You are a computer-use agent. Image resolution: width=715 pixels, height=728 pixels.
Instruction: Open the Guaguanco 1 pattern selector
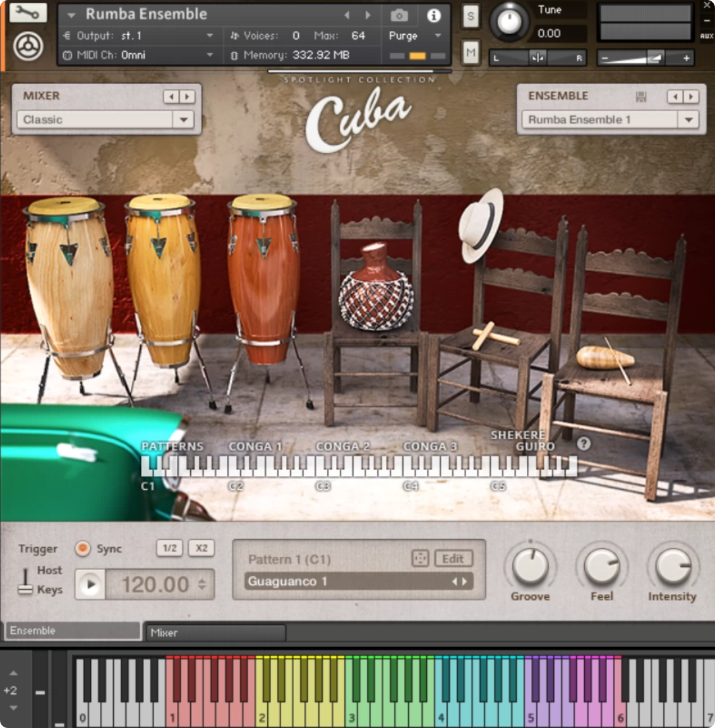tap(359, 581)
